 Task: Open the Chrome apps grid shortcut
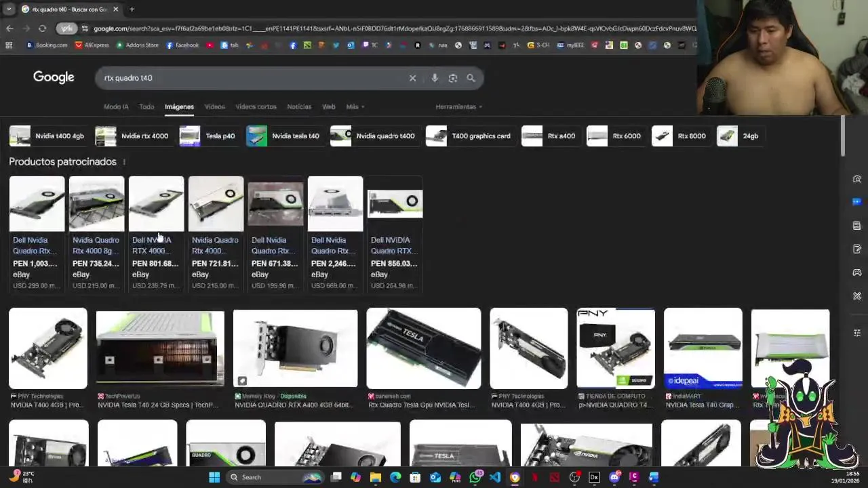click(x=9, y=45)
